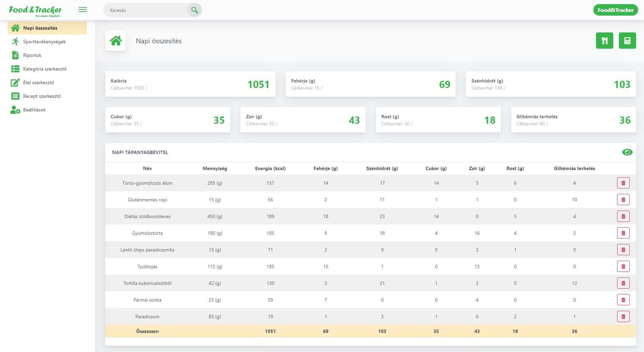Click the search magnifier button

tap(195, 10)
